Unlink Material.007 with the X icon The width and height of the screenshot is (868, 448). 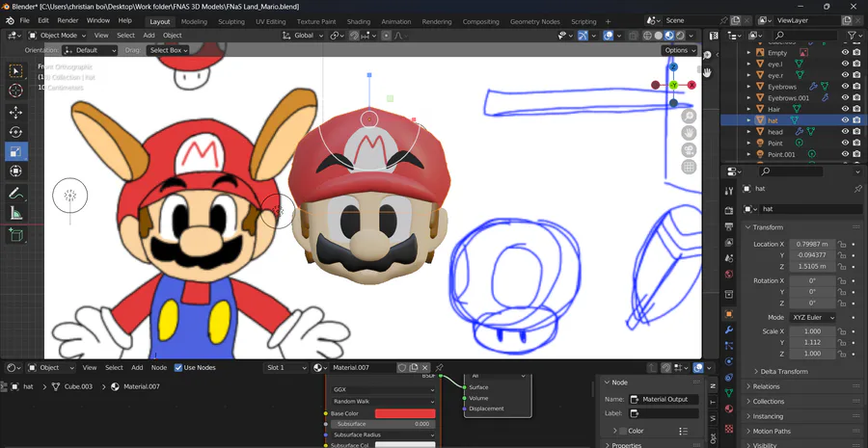tap(425, 367)
